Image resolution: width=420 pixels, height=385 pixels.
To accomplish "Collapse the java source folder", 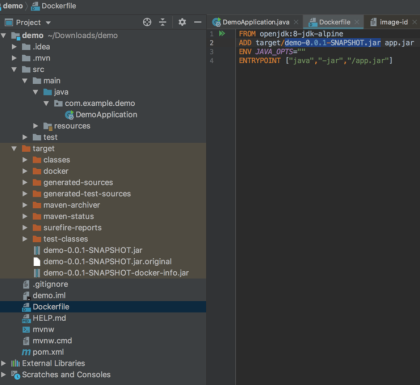I will click(x=36, y=92).
